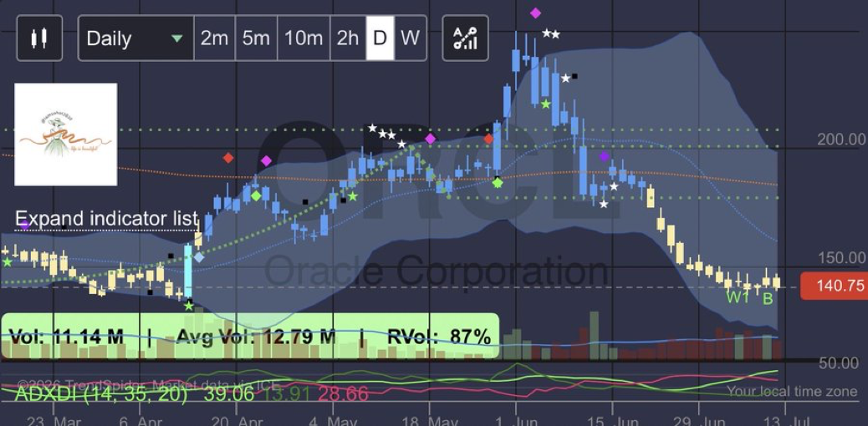The height and width of the screenshot is (426, 868).
Task: Click Your local time zone label
Action: point(792,391)
